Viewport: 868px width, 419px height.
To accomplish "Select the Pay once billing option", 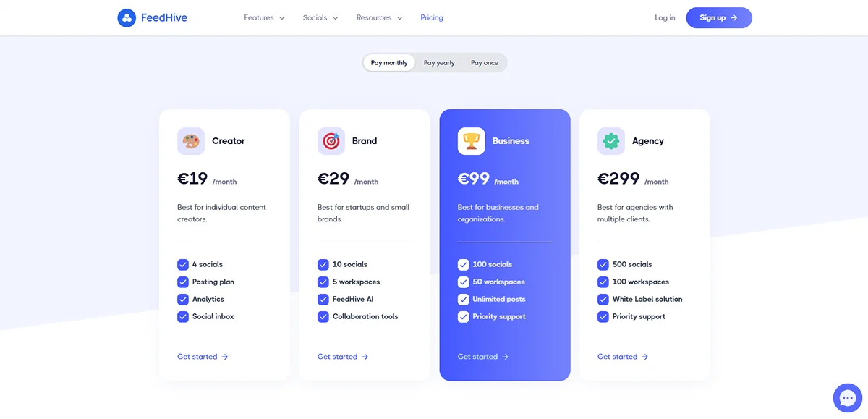I will click(484, 62).
